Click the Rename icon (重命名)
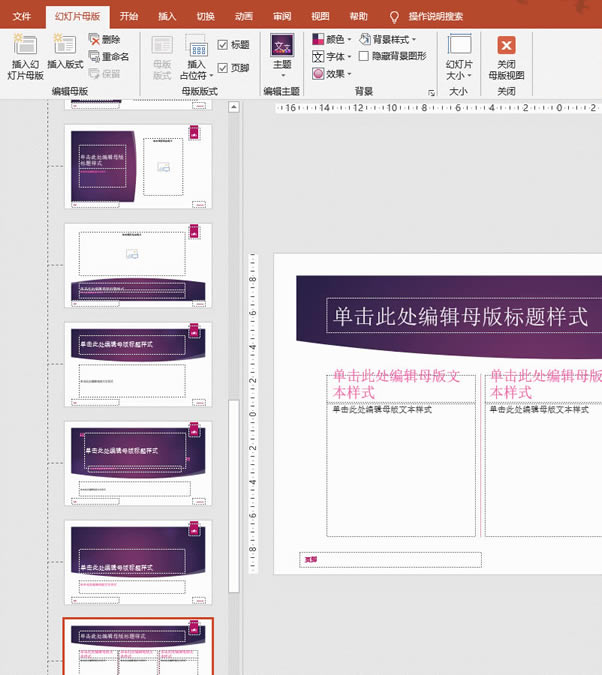This screenshot has width=602, height=675. click(95, 57)
